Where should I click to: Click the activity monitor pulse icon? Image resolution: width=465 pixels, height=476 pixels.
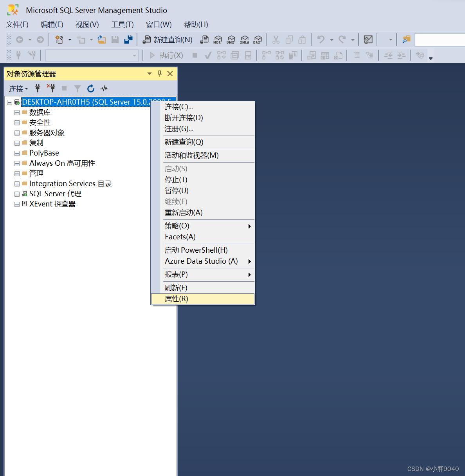104,88
